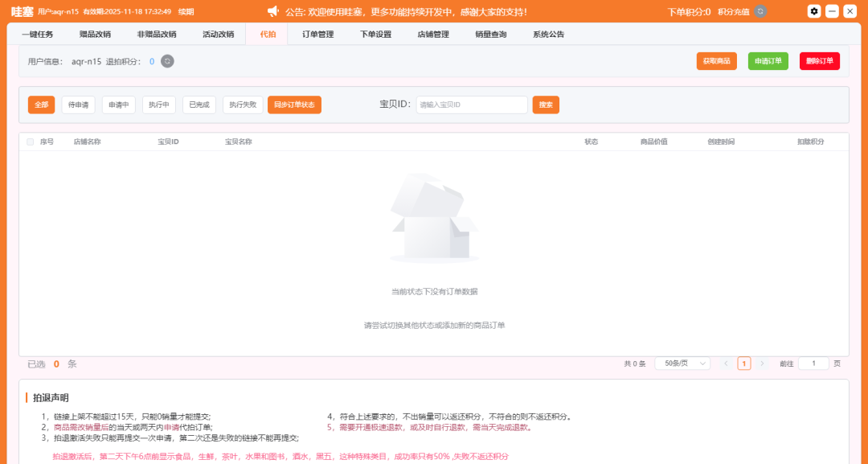Refresh 退拍积分 next to user info
Viewport: 868px width, 464px height.
click(167, 61)
